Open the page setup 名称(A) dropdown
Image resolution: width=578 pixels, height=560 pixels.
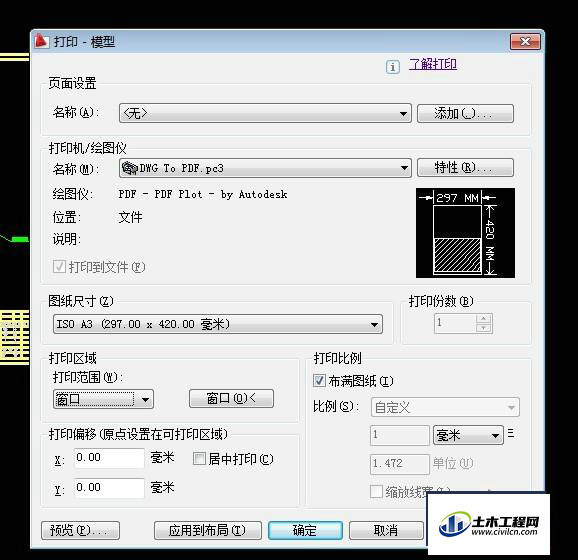point(265,113)
